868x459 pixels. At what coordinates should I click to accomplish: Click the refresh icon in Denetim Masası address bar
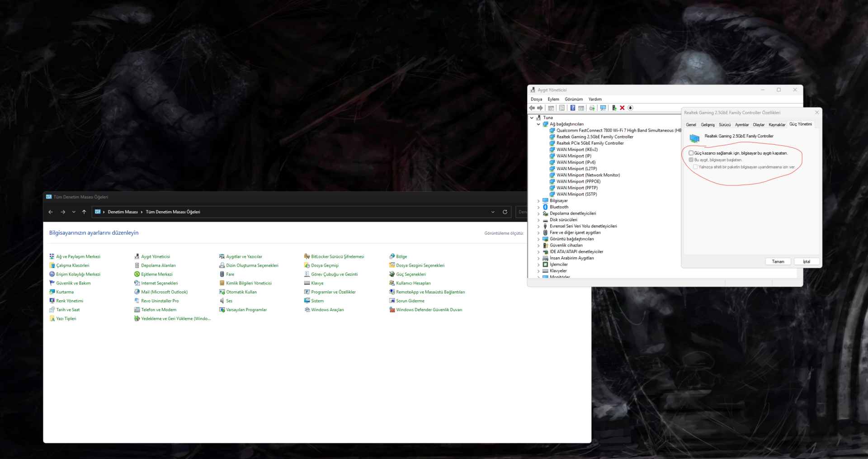pyautogui.click(x=505, y=212)
